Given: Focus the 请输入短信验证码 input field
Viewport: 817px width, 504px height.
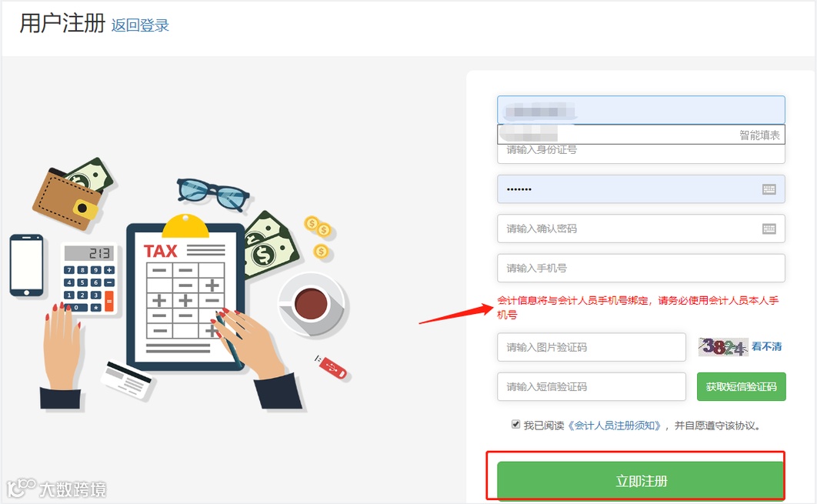Looking at the screenshot, I should point(592,387).
